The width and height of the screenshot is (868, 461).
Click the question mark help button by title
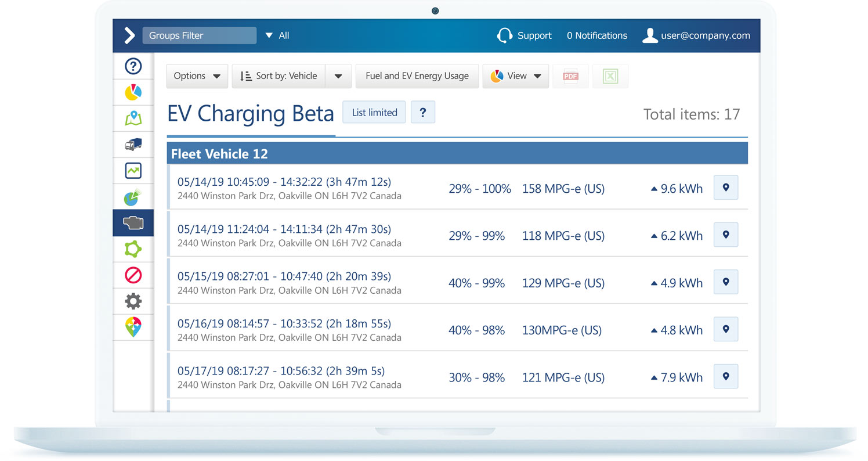[423, 112]
